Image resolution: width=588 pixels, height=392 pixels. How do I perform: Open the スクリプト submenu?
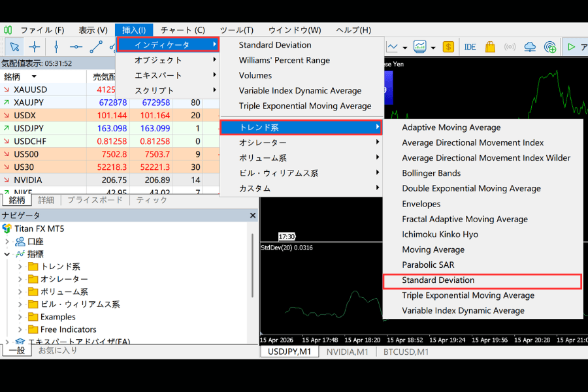[x=168, y=90]
